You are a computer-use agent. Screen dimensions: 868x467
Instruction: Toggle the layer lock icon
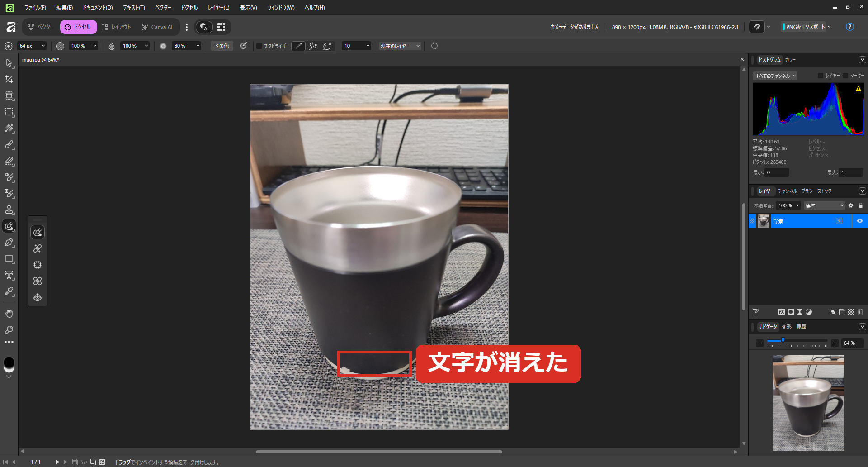861,205
